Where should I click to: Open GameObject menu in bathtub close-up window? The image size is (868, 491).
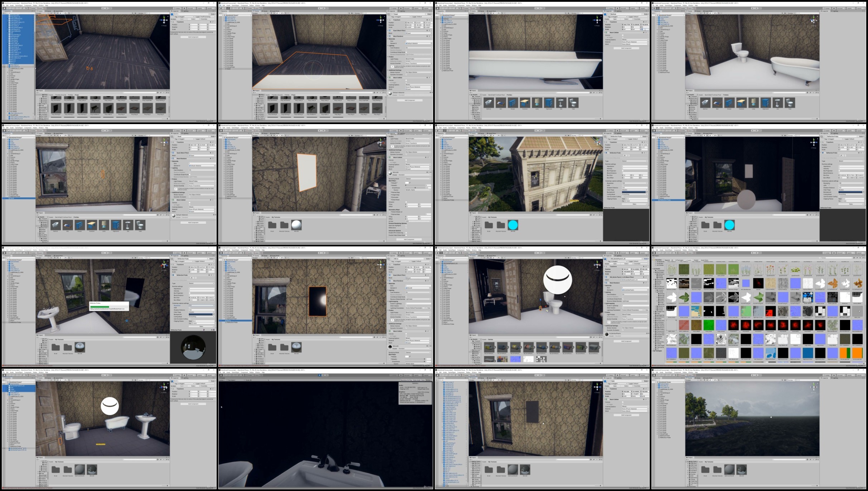tap(452, 5)
